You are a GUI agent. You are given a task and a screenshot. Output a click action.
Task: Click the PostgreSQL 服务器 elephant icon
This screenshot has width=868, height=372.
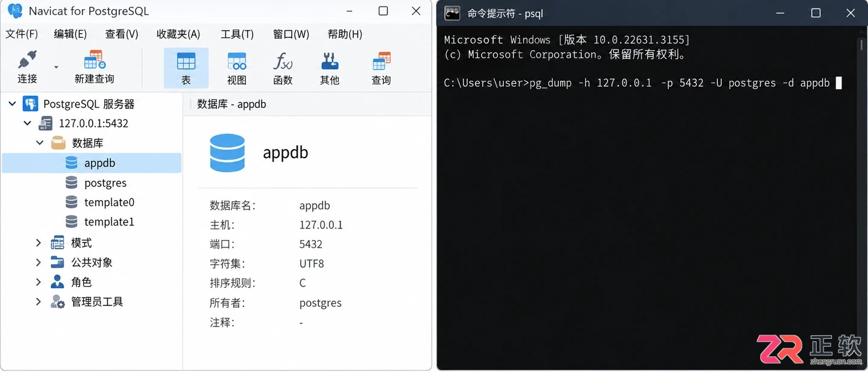pyautogui.click(x=30, y=104)
